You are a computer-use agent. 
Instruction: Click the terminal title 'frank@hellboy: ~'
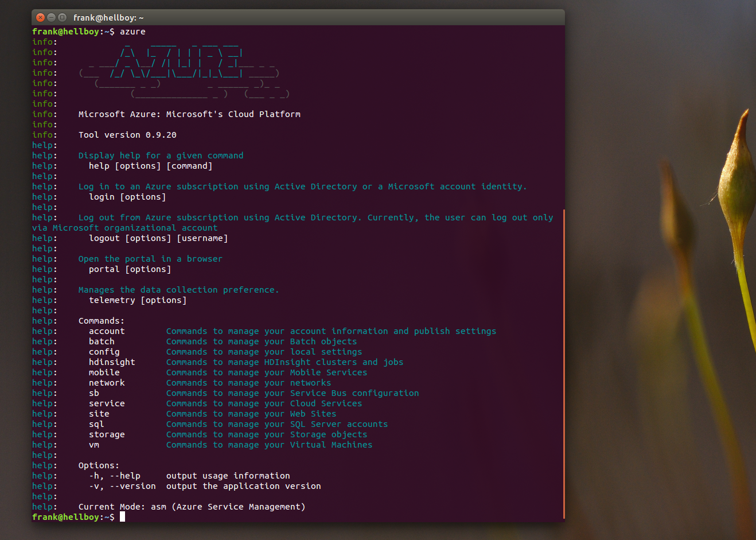tap(108, 18)
